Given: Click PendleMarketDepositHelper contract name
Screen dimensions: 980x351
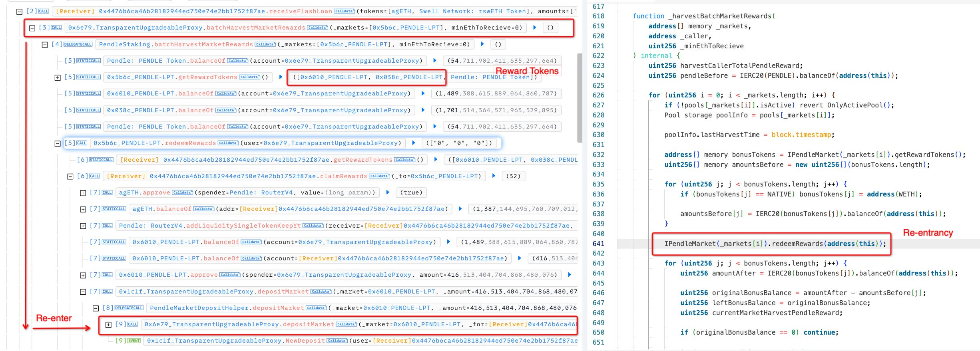Looking at the screenshot, I should tap(199, 308).
